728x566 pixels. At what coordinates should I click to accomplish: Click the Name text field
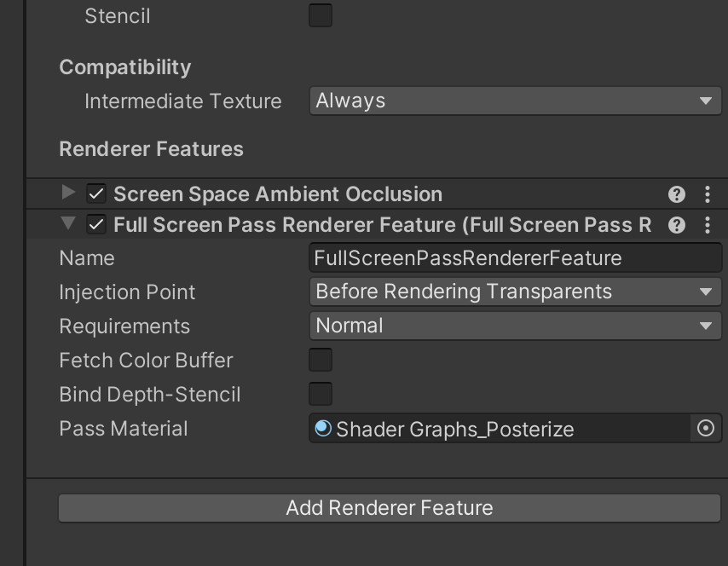pos(515,258)
